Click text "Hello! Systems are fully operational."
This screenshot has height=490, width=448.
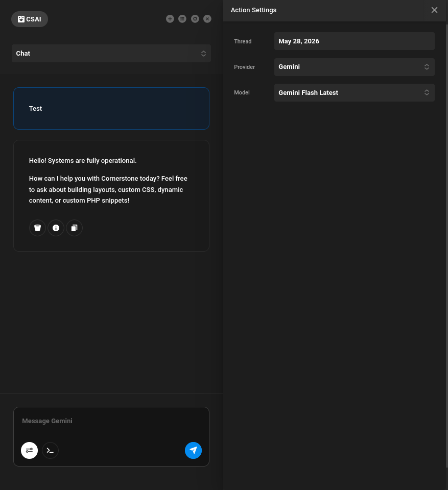pos(83,161)
